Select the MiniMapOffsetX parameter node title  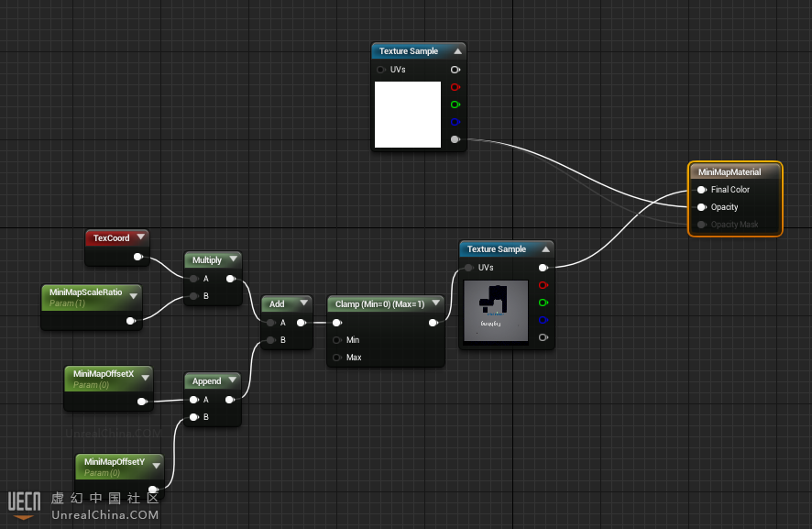(103, 374)
